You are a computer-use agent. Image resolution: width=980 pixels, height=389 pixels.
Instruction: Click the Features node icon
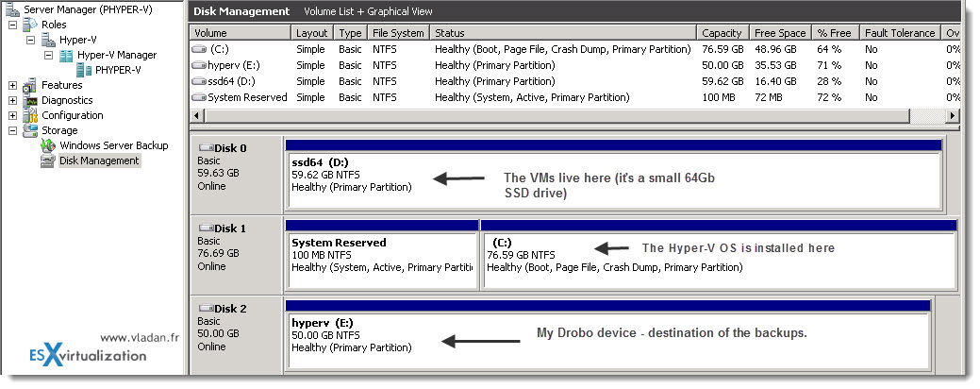click(30, 85)
